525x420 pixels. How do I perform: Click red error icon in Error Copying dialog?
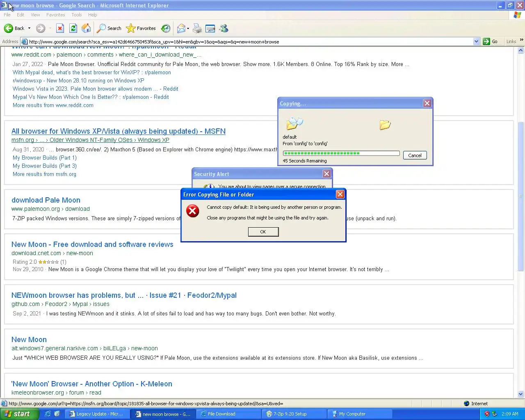(192, 211)
